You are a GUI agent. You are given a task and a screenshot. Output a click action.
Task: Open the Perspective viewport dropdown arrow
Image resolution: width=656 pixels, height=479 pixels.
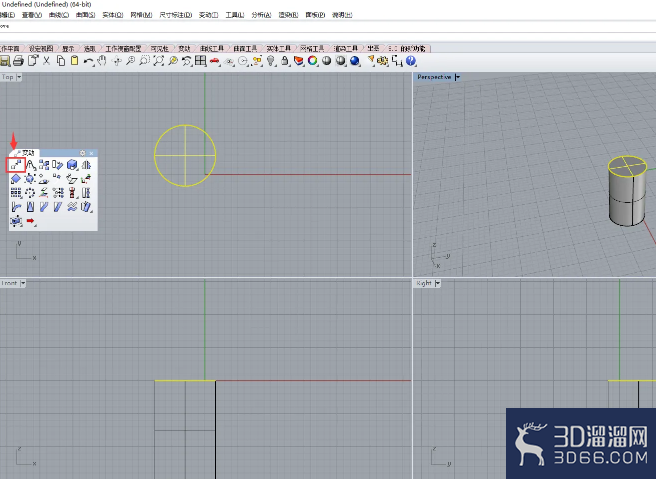(x=457, y=77)
